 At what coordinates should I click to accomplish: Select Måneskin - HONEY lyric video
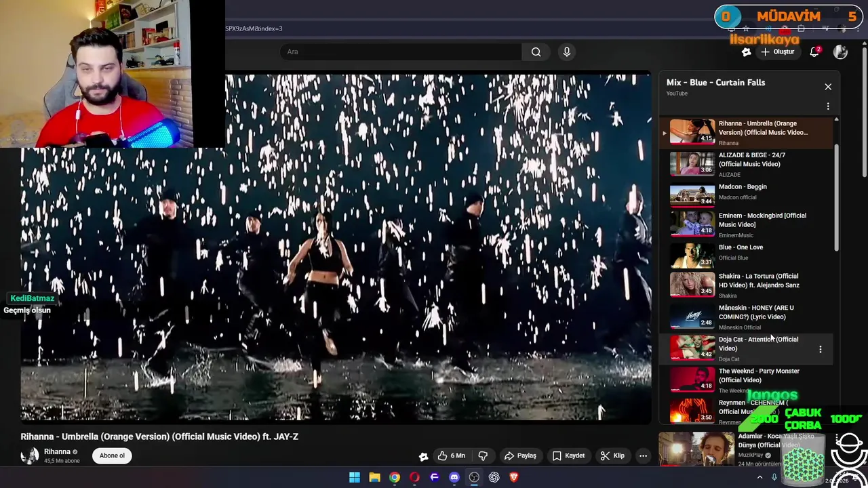(x=746, y=317)
